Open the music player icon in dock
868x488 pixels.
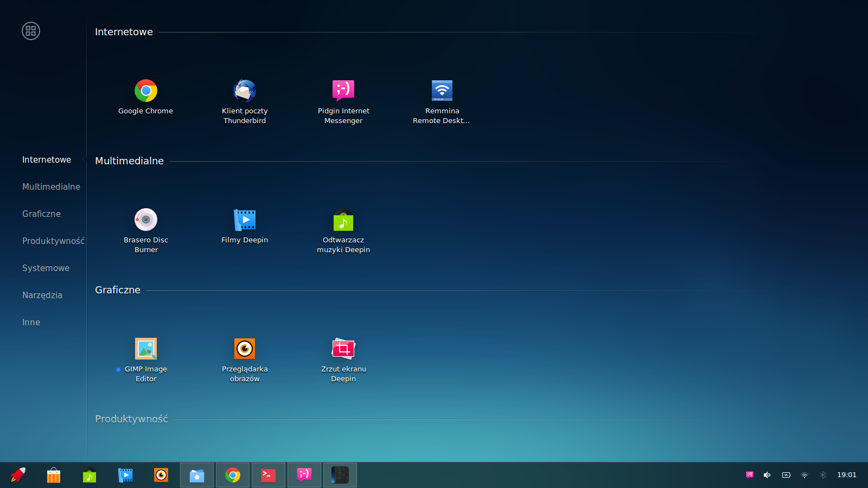90,475
